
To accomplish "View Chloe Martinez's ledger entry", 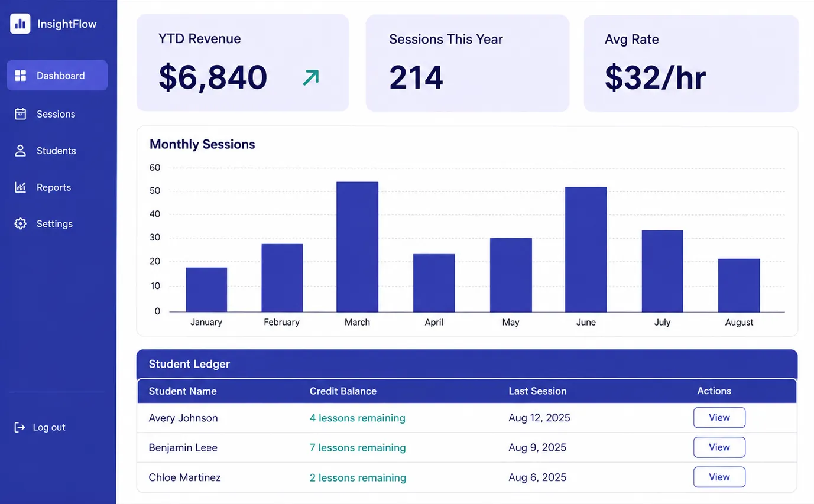I will (719, 477).
